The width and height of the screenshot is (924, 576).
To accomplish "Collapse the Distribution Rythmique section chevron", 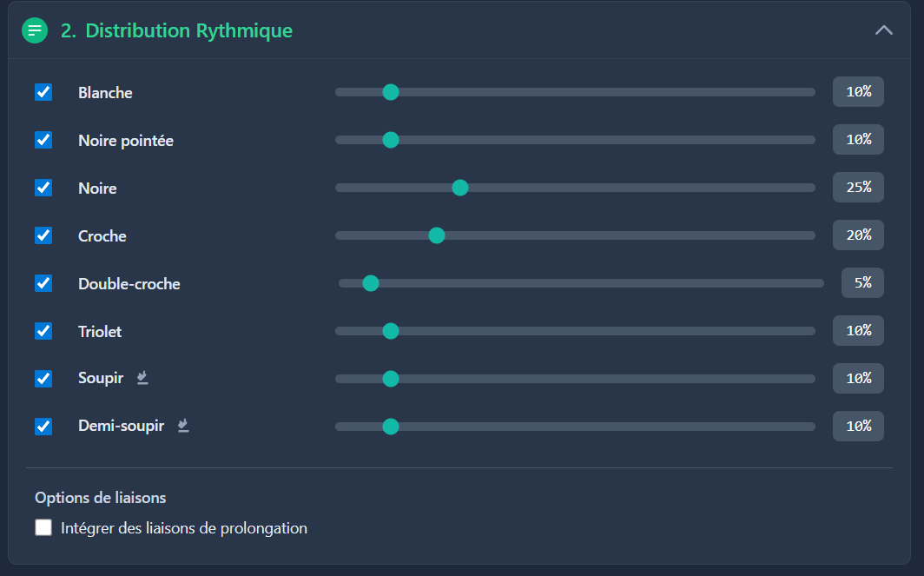I will 883,30.
